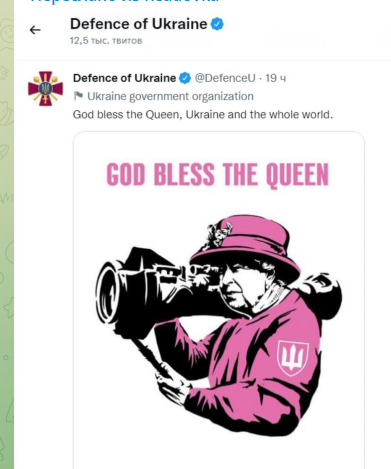Screen dimensions: 391x469
Task: Click the government organization flag icon
Action: coord(78,96)
